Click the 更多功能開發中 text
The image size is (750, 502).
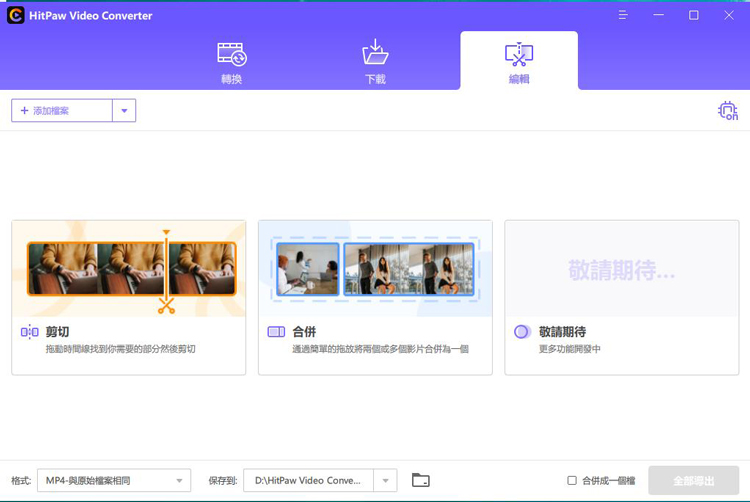[x=570, y=349]
